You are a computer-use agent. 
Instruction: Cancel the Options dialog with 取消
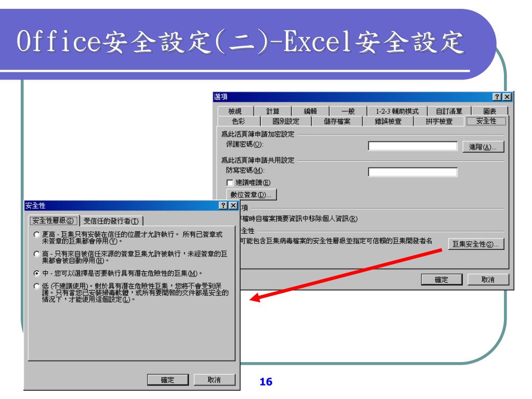coord(488,280)
